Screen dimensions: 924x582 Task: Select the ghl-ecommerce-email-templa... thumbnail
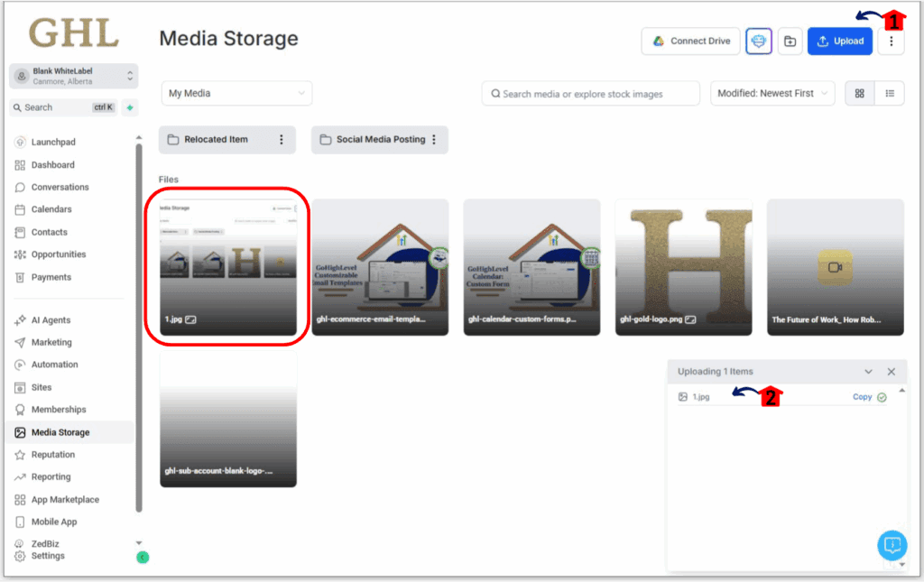tap(380, 267)
